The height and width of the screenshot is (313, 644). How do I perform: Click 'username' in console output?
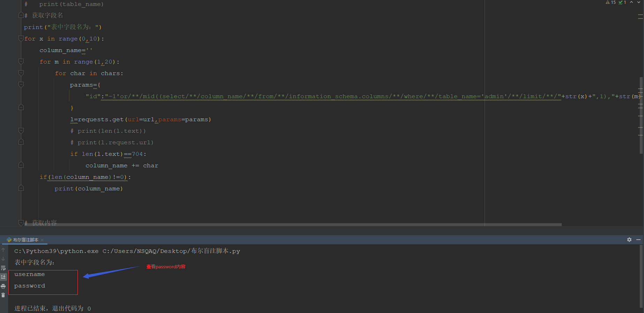pyautogui.click(x=30, y=274)
